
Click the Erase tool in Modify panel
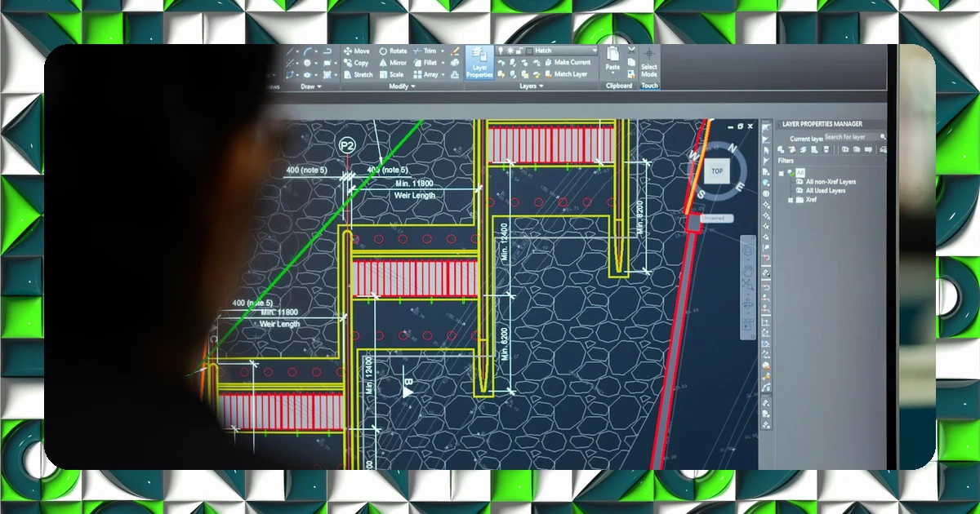[455, 51]
